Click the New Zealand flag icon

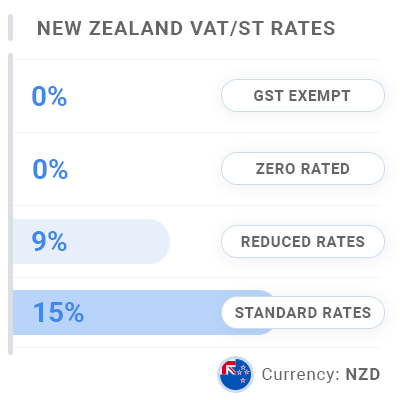[x=235, y=374]
